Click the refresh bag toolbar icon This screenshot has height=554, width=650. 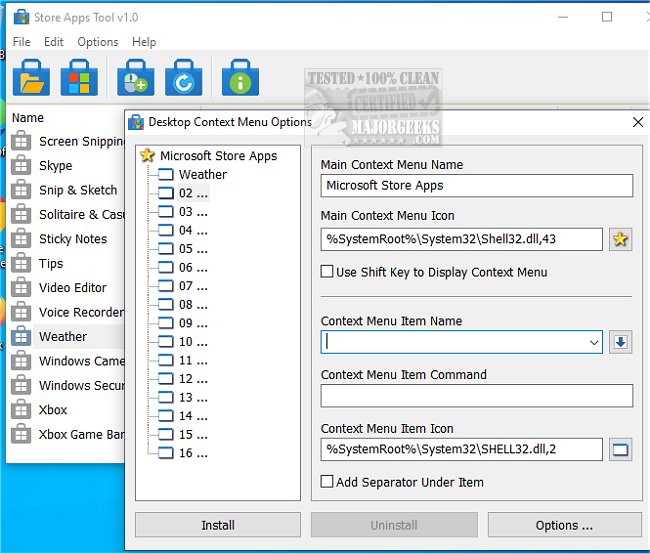[x=184, y=78]
